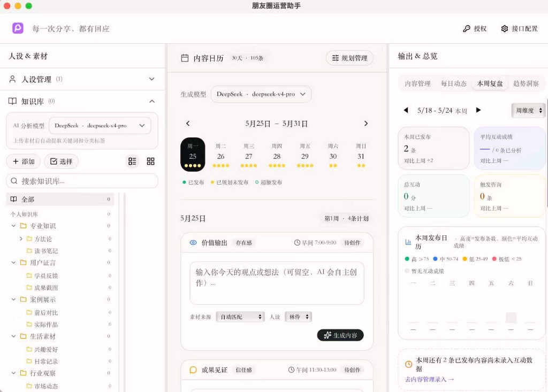Switch knowledge base to list view
Screen dimensions: 548x392
click(x=132, y=162)
